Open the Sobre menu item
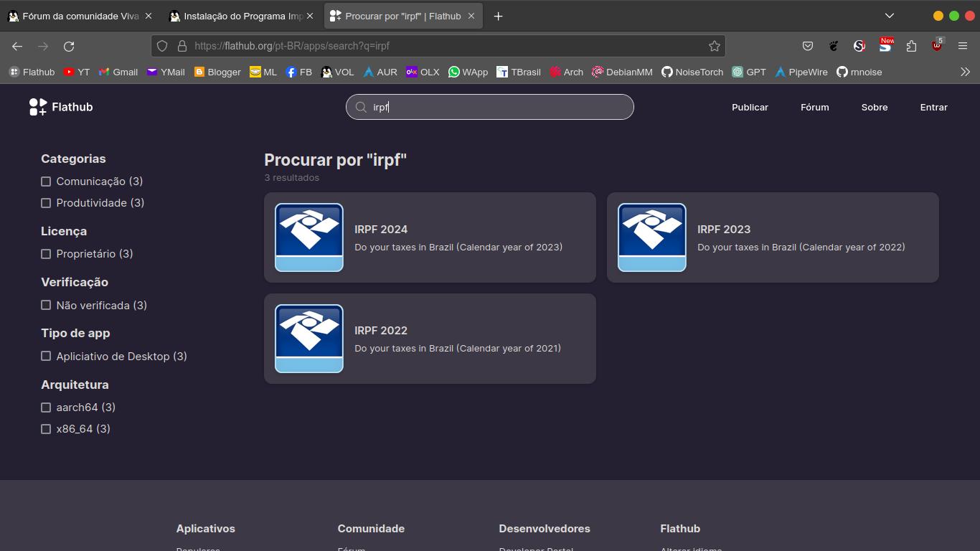This screenshot has width=980, height=551. point(875,107)
